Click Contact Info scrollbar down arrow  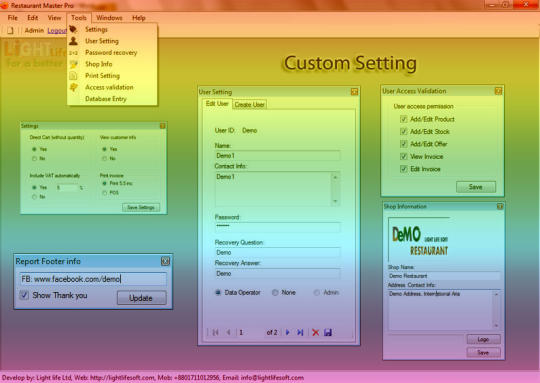coord(335,201)
